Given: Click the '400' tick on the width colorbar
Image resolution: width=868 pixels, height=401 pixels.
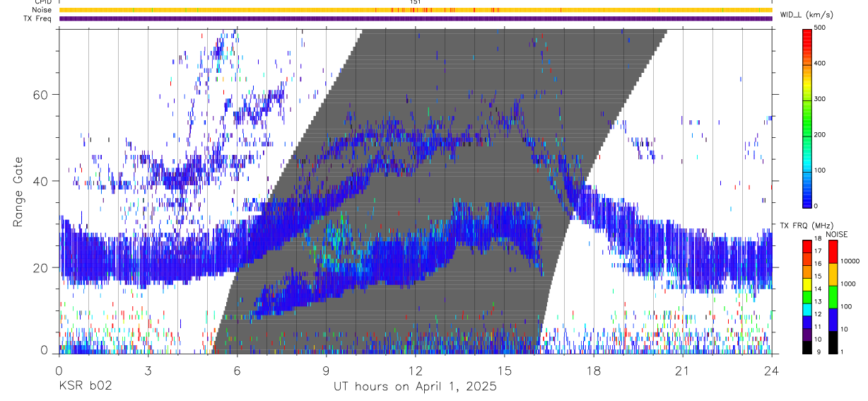Looking at the screenshot, I should [x=821, y=63].
